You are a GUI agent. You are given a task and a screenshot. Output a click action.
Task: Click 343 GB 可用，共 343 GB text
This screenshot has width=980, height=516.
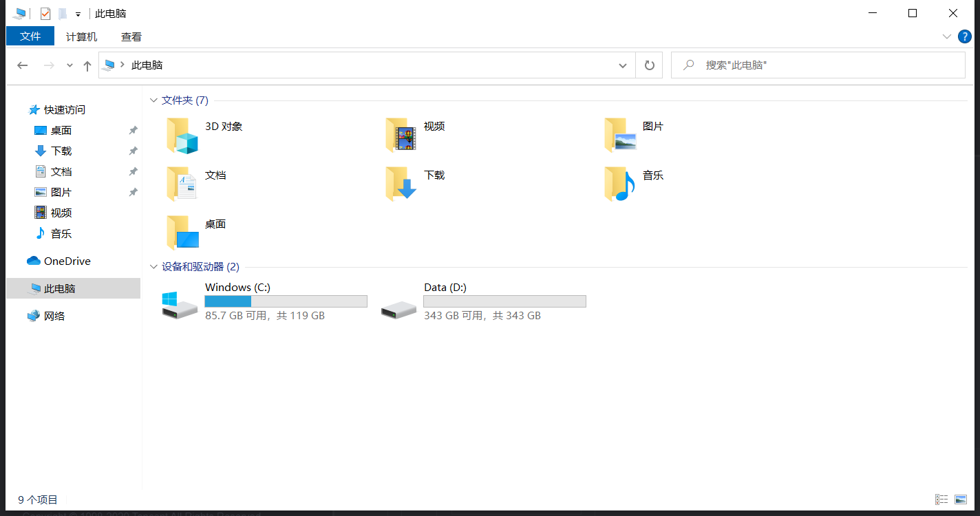click(x=482, y=316)
